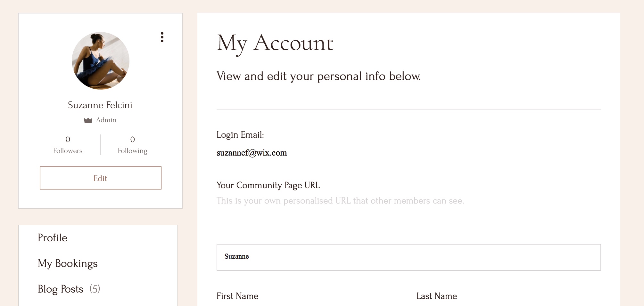Viewport: 644px width, 306px height.
Task: Click the Suzanne Felcini member name
Action: pyautogui.click(x=100, y=105)
